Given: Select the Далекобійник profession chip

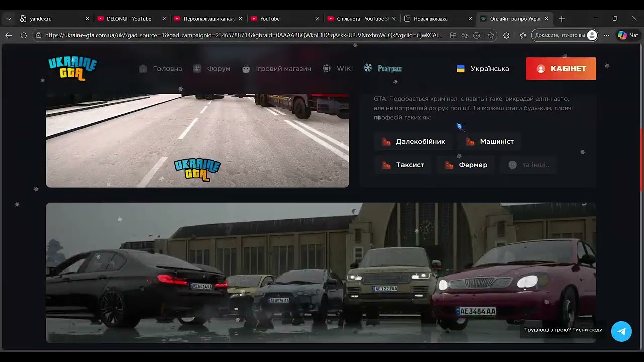Looking at the screenshot, I should 414,142.
